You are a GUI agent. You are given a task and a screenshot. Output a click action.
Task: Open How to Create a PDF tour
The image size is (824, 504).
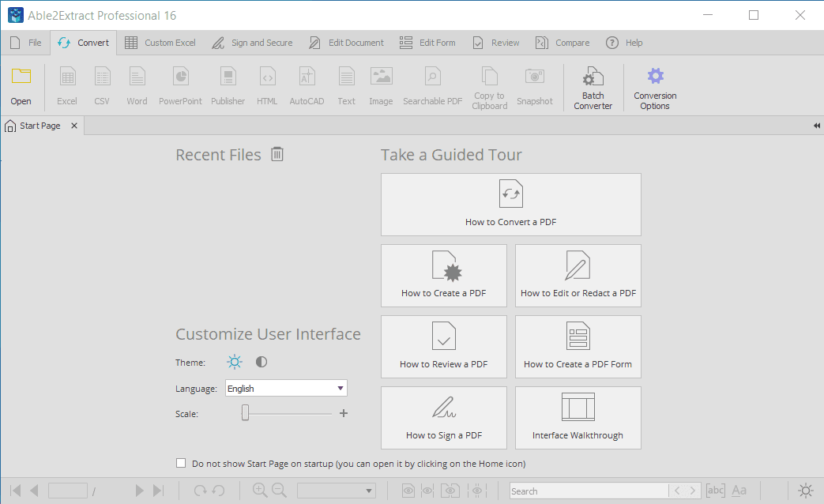[444, 276]
